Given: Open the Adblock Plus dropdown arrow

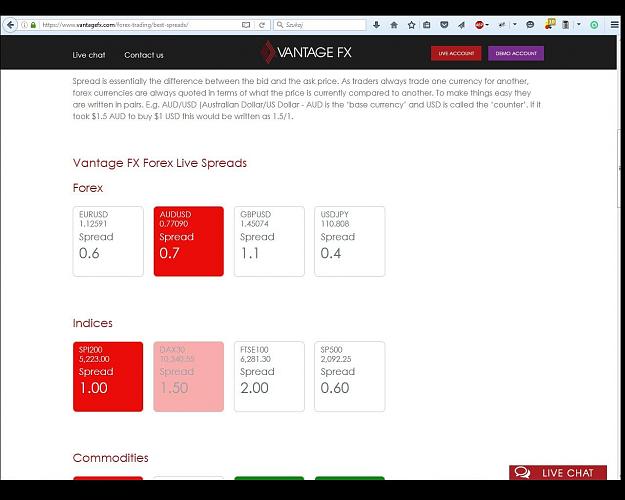Looking at the screenshot, I should click(487, 25).
